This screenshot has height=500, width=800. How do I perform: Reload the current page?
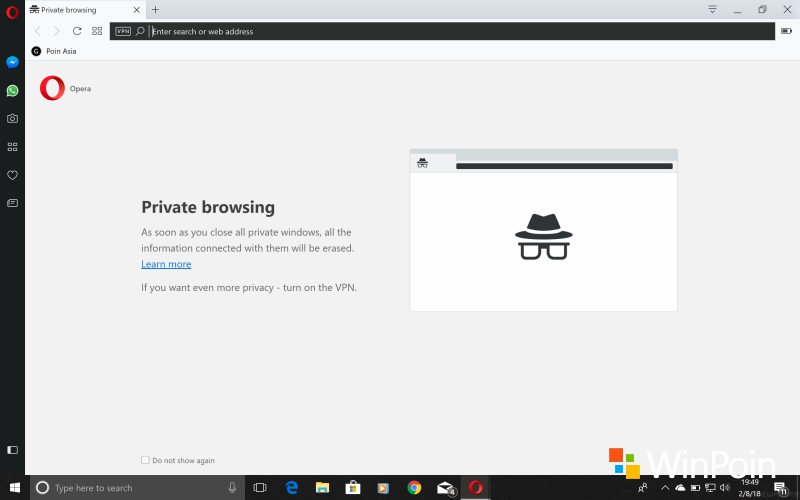click(x=77, y=31)
